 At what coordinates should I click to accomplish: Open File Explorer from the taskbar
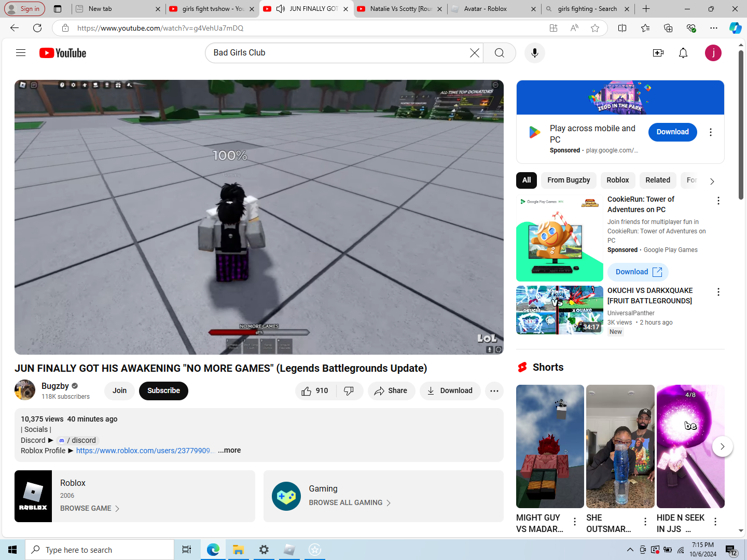pos(238,550)
